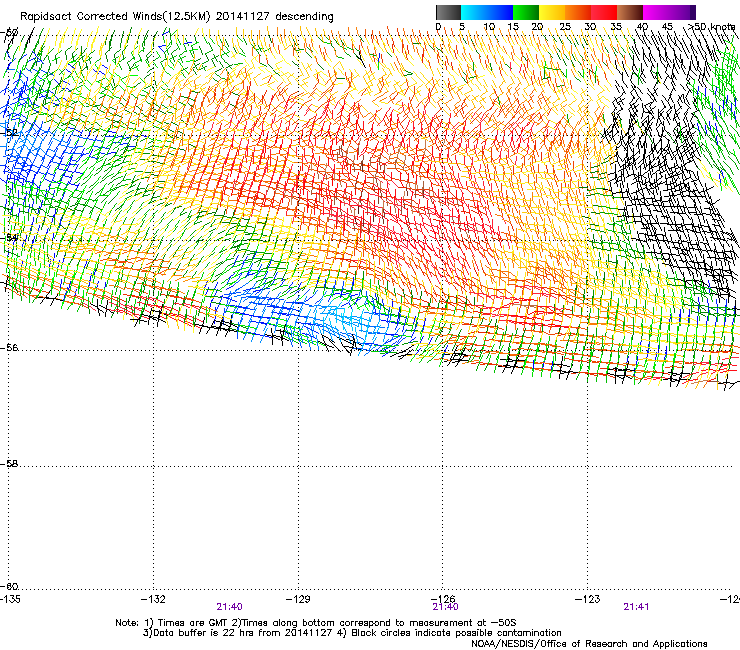Click the gray 0-5 knots legend swatch
The height and width of the screenshot is (650, 740).
click(448, 12)
